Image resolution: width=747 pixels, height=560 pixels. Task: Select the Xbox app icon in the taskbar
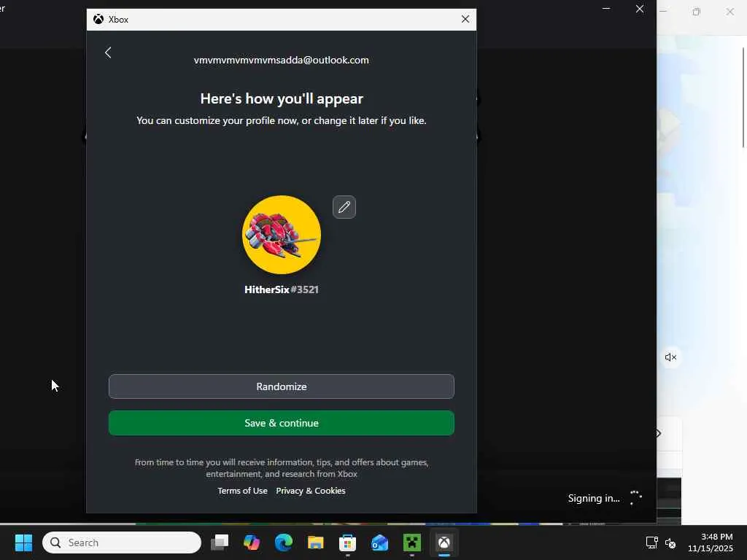tap(444, 542)
